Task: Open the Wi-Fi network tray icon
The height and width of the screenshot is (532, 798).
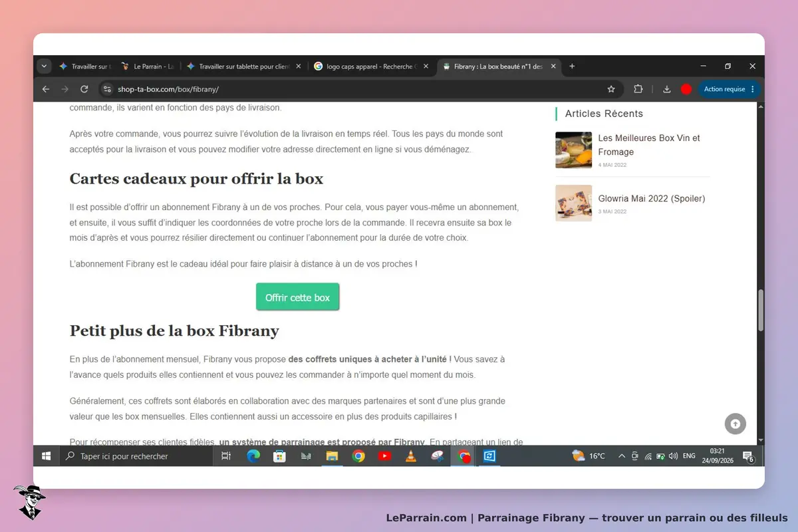Action: click(x=648, y=456)
